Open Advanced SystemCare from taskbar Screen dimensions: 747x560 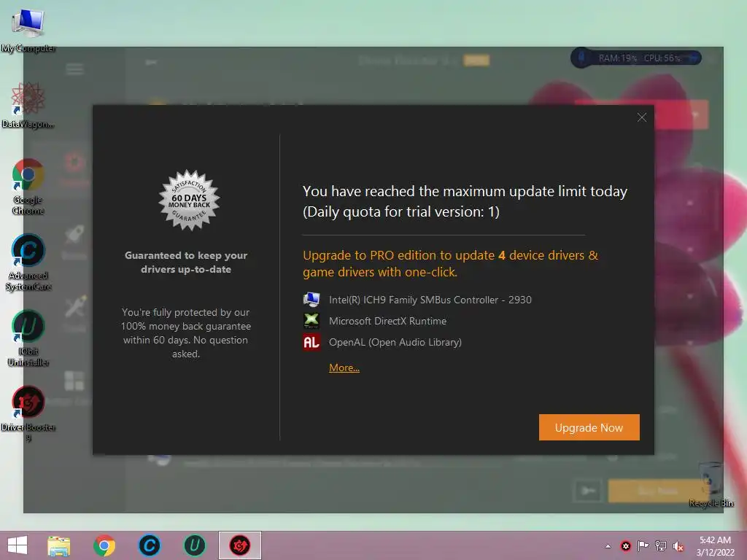tap(149, 545)
